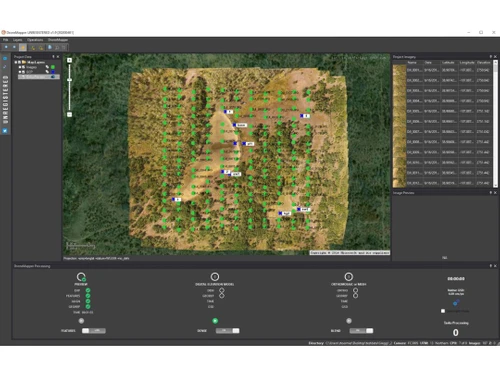This screenshot has height=375, width=500.
Task: Toggle the FEATURES switch
Action: coord(94,331)
